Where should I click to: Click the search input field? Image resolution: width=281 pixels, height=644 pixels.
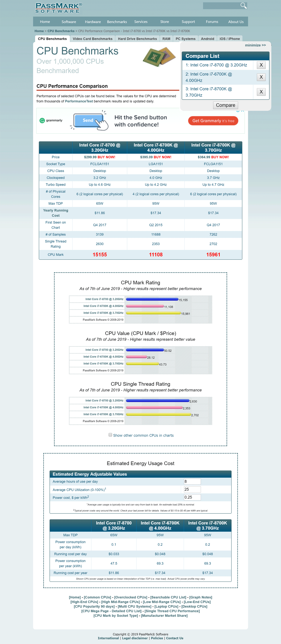tap(222, 5)
